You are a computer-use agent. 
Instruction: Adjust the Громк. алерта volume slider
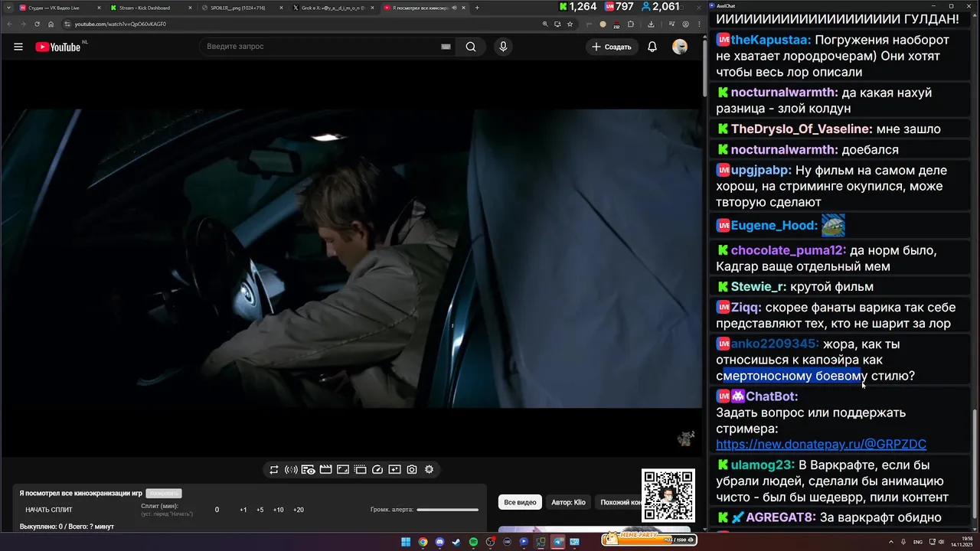(x=448, y=510)
